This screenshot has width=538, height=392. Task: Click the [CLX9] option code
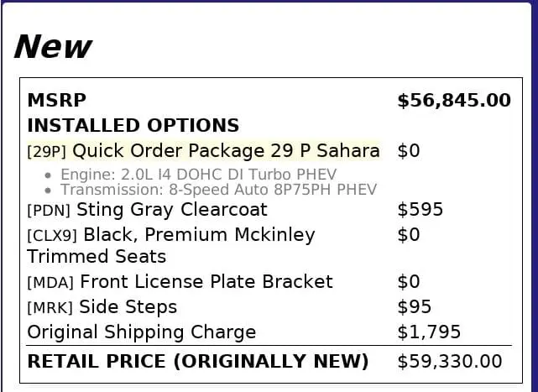click(x=52, y=236)
